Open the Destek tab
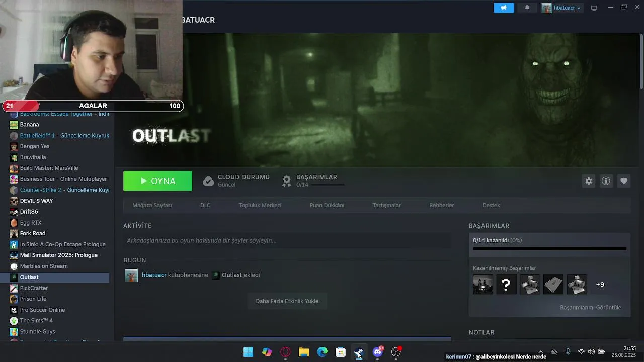The image size is (644, 362). click(x=491, y=205)
